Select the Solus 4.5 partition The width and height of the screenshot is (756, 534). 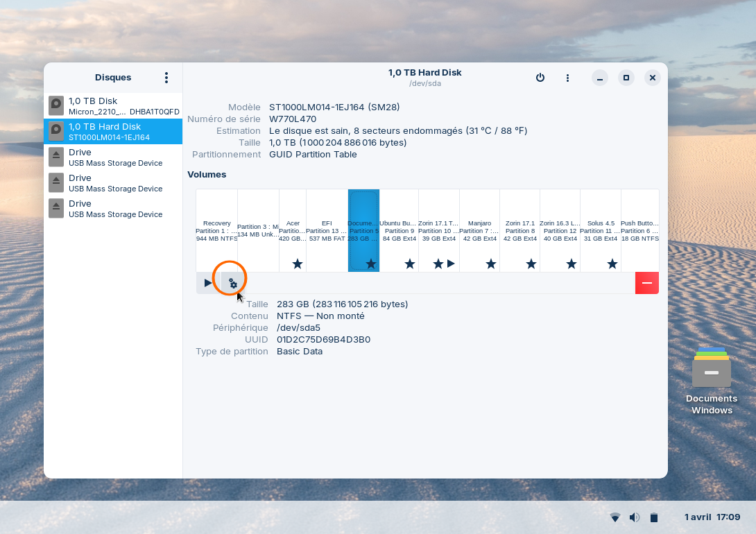click(600, 230)
